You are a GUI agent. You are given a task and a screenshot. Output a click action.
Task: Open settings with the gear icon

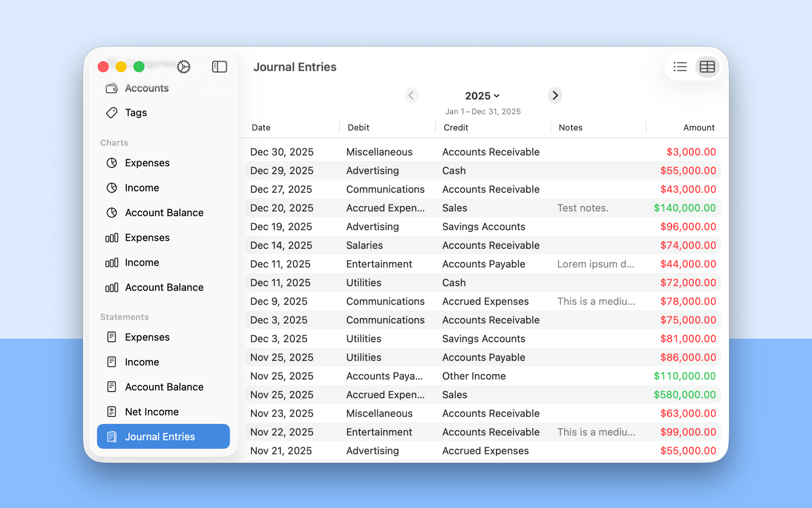184,67
